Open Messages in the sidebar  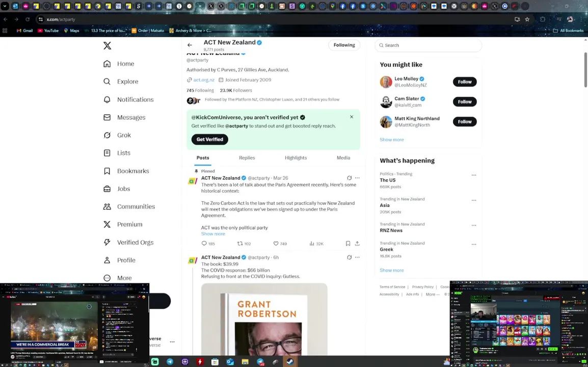point(124,117)
